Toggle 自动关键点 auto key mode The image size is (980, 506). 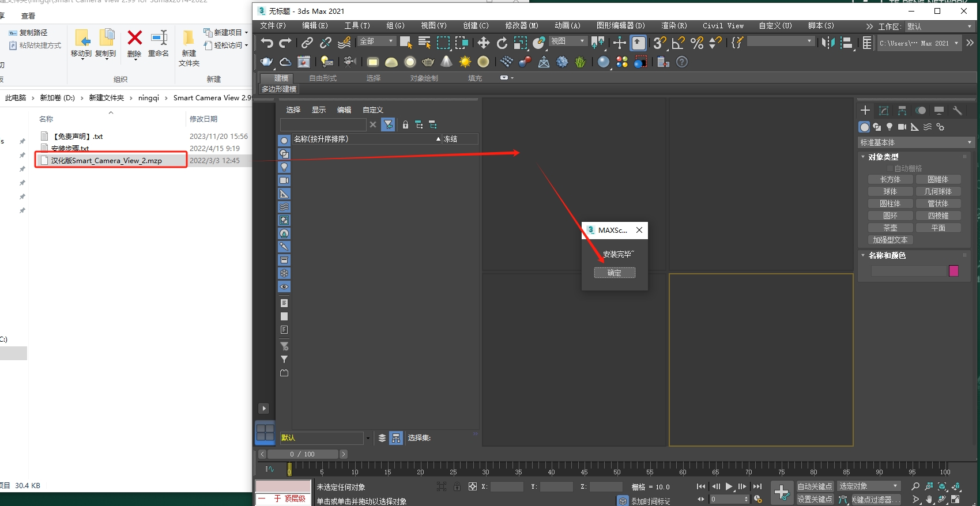click(x=815, y=487)
